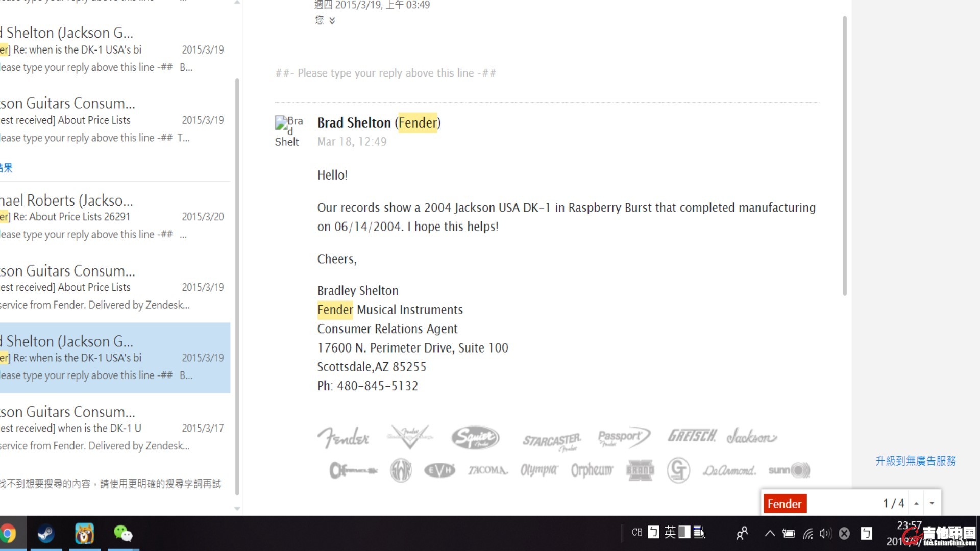Switch the CH input language indicator

point(637,533)
